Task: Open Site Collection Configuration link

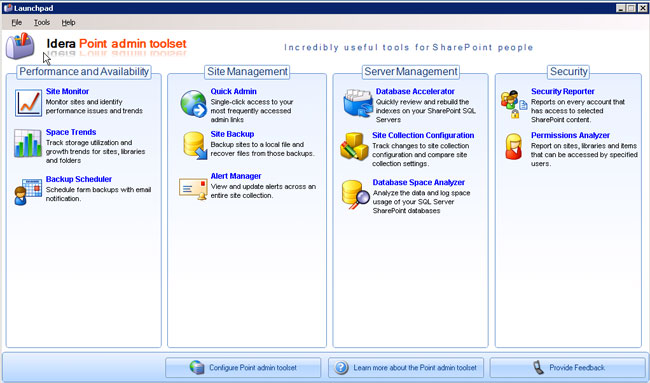Action: click(423, 135)
